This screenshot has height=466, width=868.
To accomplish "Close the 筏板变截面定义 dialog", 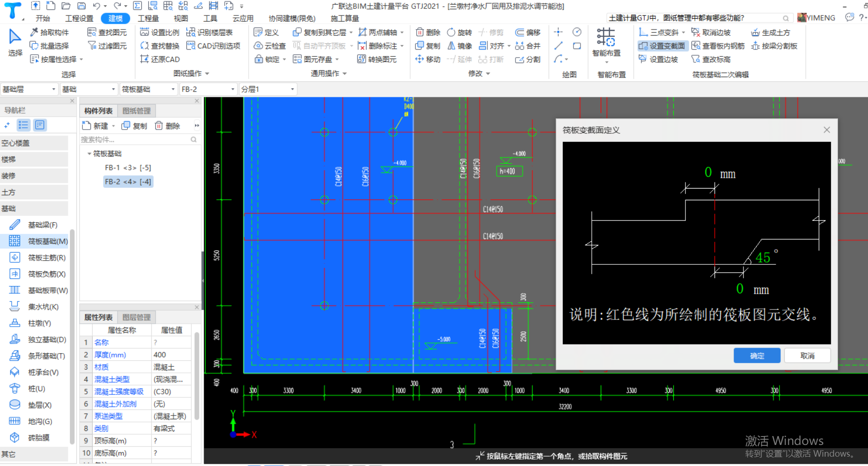I will click(x=827, y=130).
